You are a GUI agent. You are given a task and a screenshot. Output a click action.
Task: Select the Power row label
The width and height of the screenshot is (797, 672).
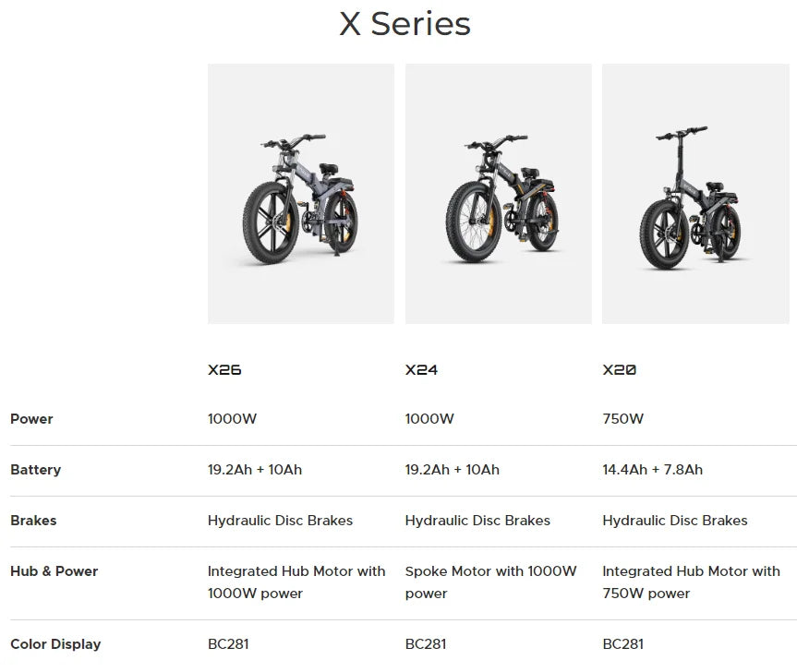(x=31, y=419)
